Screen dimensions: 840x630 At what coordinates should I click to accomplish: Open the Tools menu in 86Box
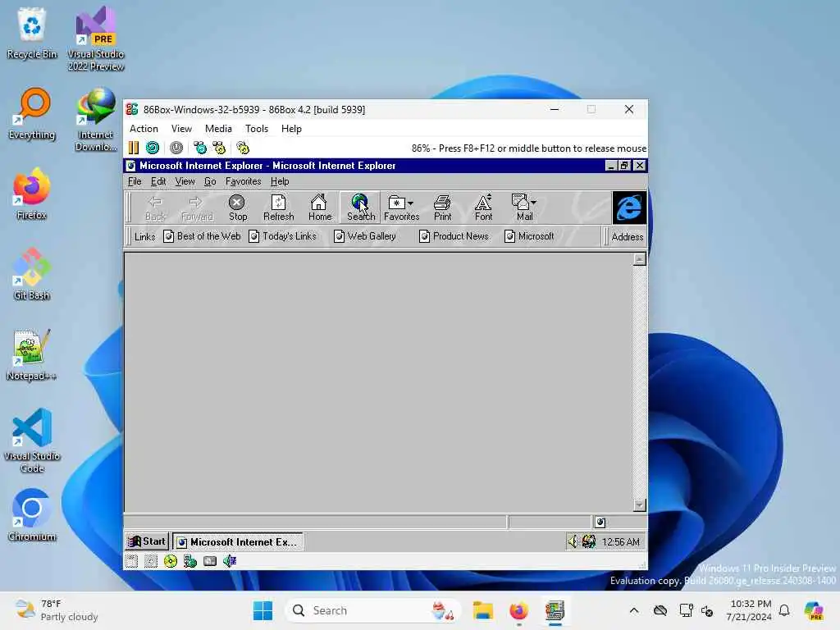pyautogui.click(x=257, y=129)
